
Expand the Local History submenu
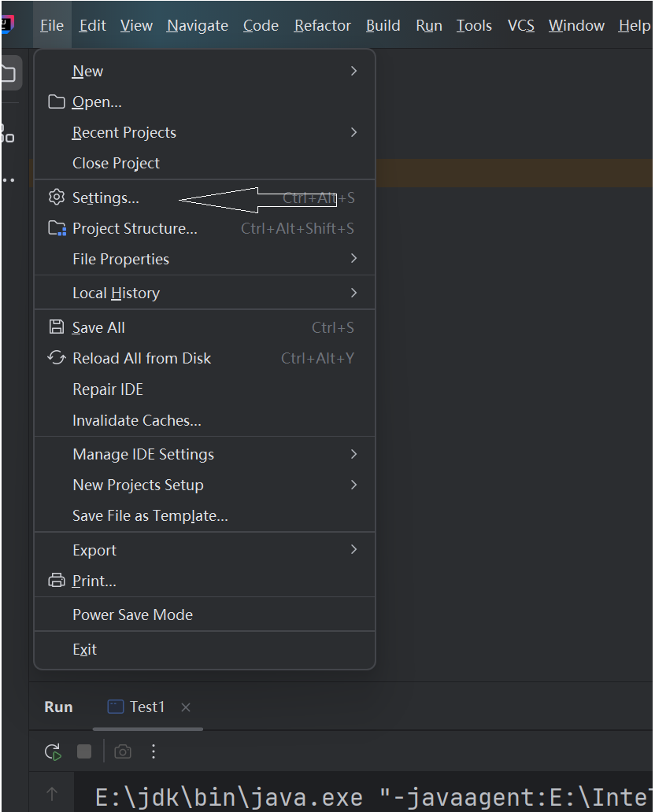(x=205, y=293)
